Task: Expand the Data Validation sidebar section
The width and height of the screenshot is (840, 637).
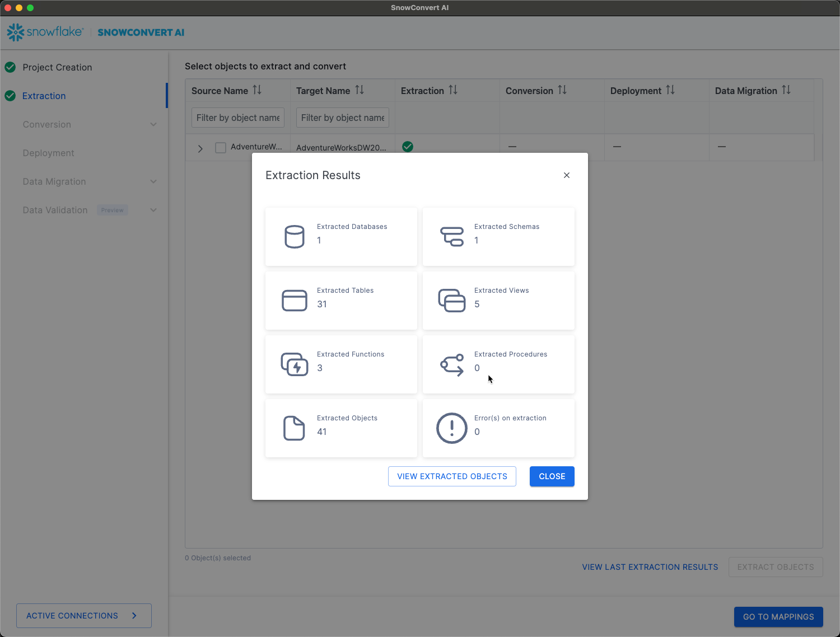Action: (x=153, y=210)
